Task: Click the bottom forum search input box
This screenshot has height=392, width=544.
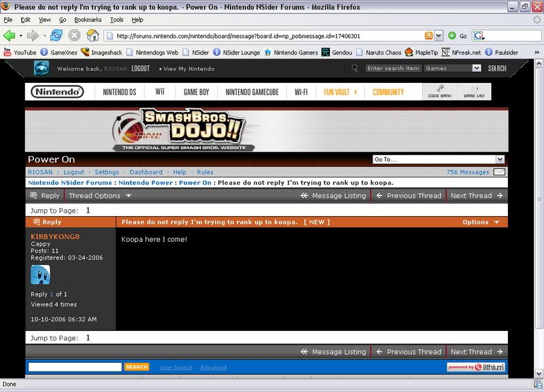Action: [x=75, y=367]
